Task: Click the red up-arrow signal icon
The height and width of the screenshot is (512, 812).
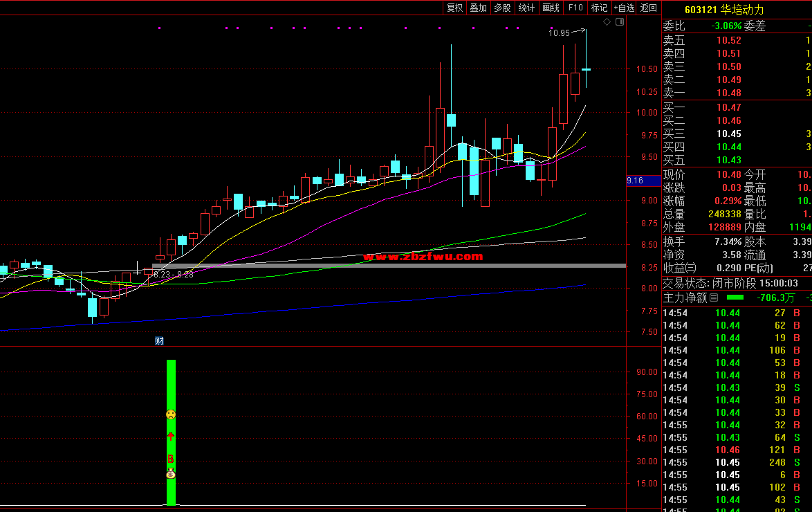Action: click(171, 437)
